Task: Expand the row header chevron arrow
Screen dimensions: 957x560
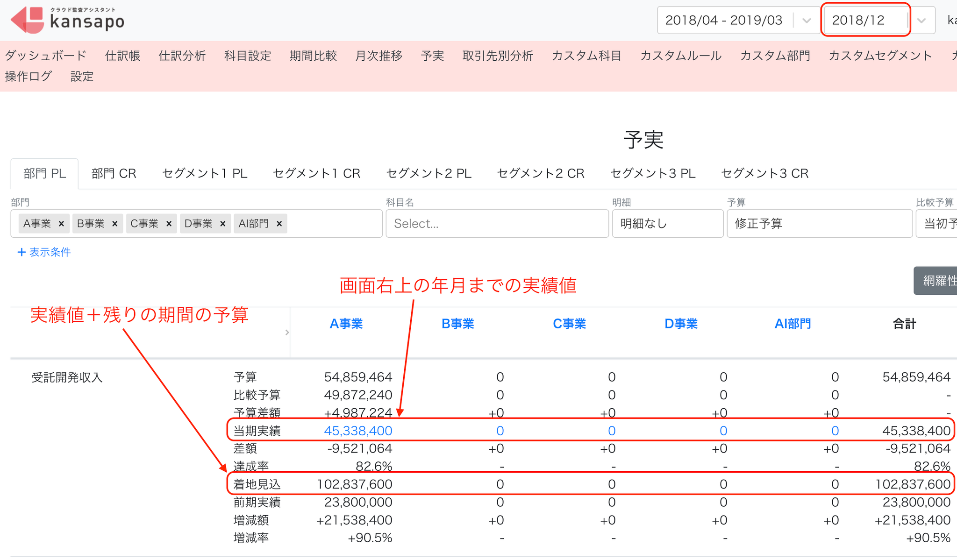Action: click(287, 333)
